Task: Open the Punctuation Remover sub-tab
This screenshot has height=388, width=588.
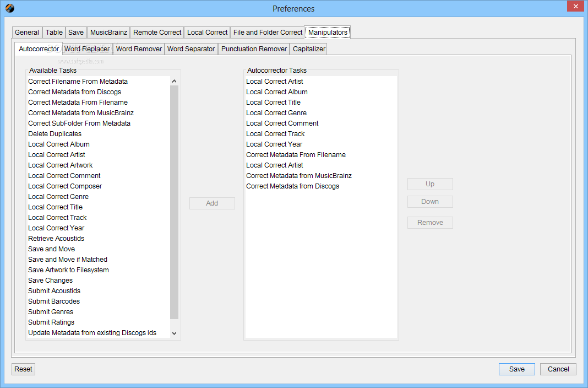Action: pos(254,49)
